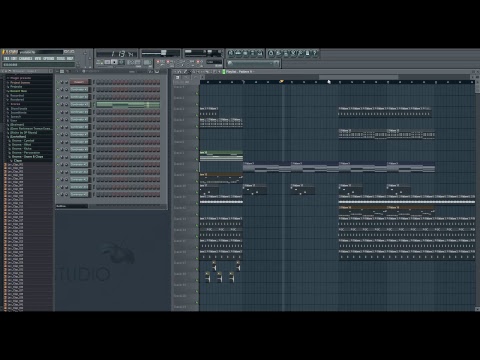Screen dimensions: 480x360
Task: Open the Drums - Snare & Claps folder
Action: pos(27,157)
